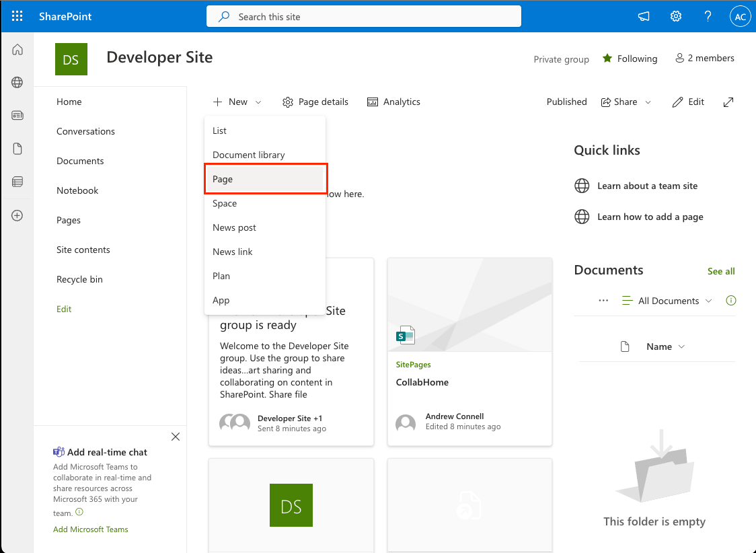Expand the Name column dropdown
The width and height of the screenshot is (756, 553).
coord(665,346)
